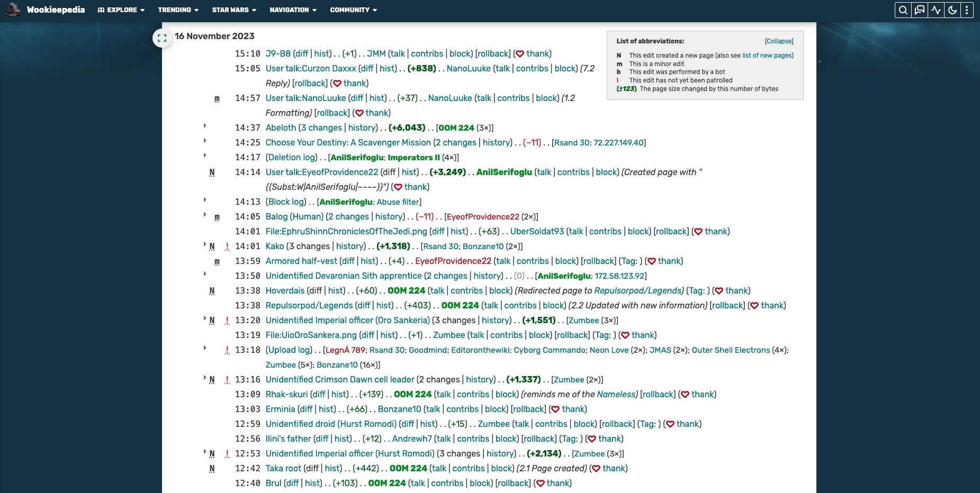View hist for File:UioOroSankera.png
This screenshot has height=493, width=980.
(388, 335)
